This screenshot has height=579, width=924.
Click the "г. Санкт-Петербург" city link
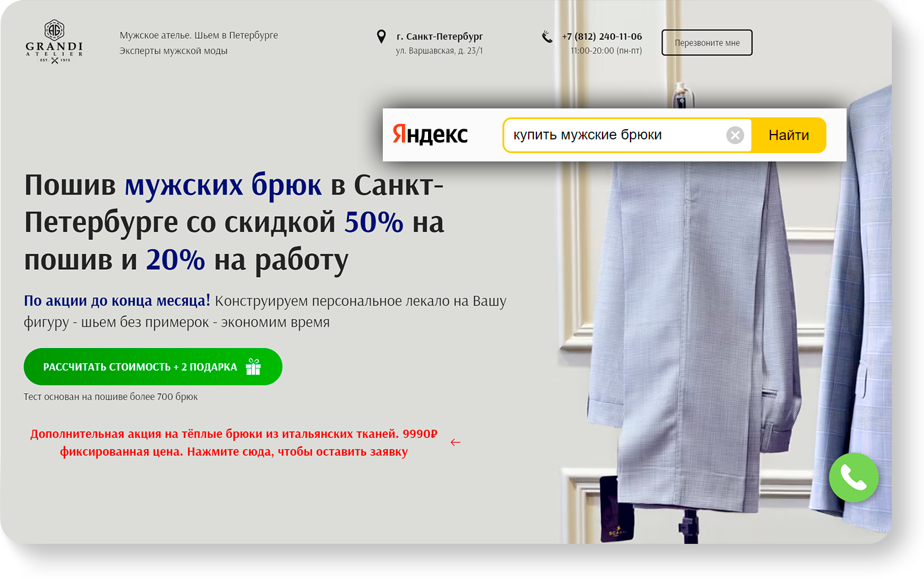(x=439, y=36)
